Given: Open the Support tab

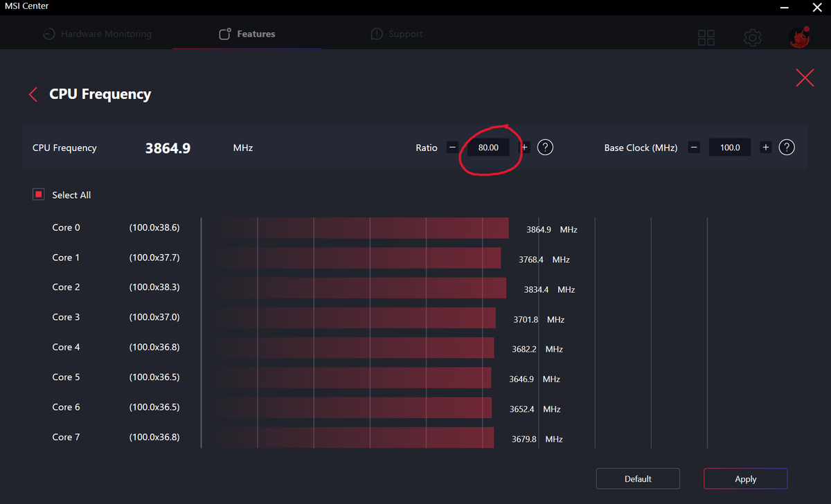Looking at the screenshot, I should pyautogui.click(x=405, y=33).
